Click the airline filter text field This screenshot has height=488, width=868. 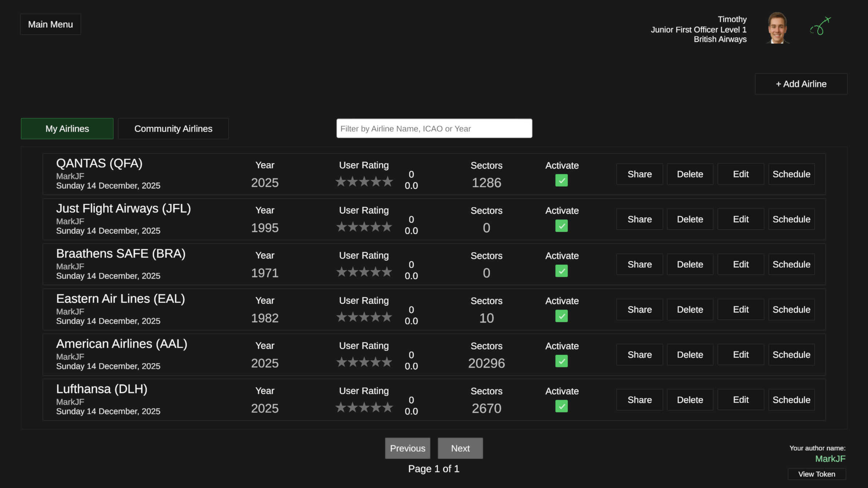(x=434, y=128)
